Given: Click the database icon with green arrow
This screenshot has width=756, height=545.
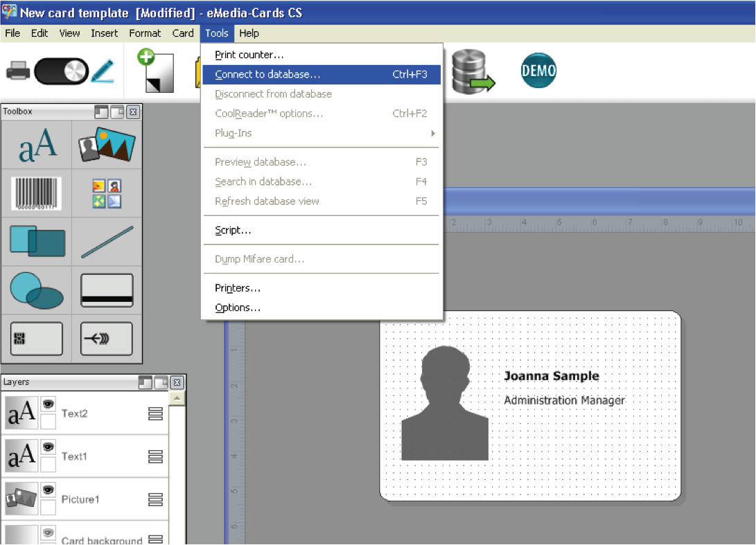Looking at the screenshot, I should [x=473, y=71].
